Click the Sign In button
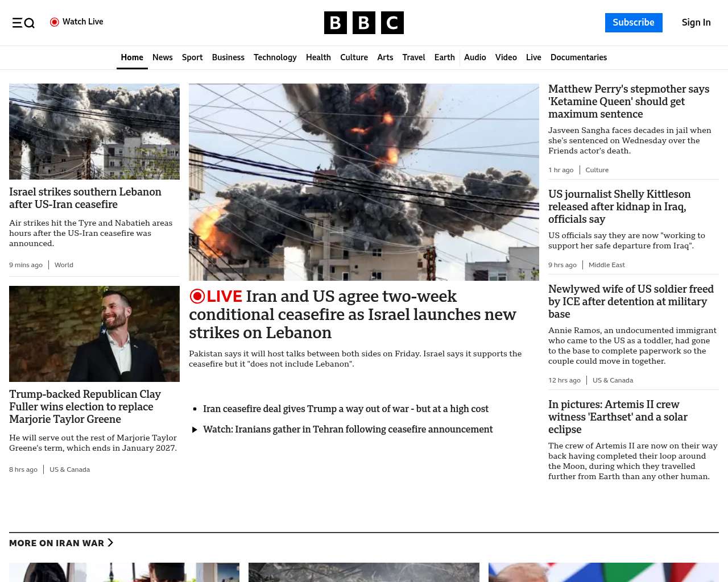This screenshot has width=728, height=582. tap(696, 23)
